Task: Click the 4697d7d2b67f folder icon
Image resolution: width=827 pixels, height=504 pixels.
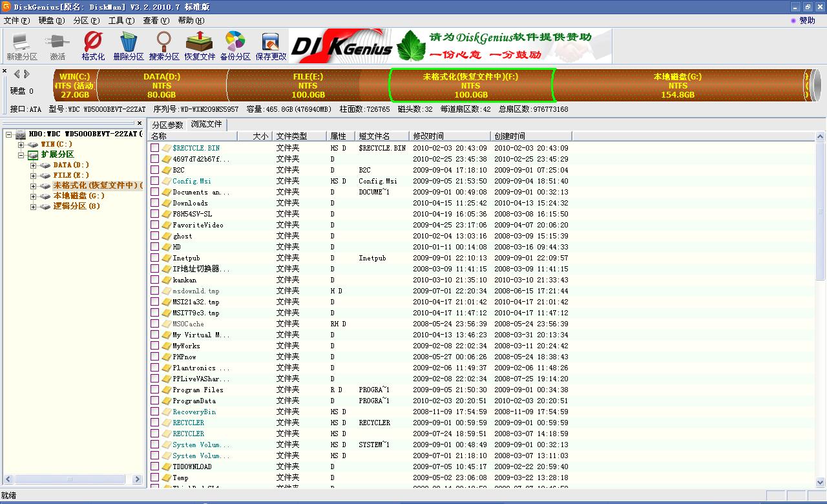Action: (167, 159)
